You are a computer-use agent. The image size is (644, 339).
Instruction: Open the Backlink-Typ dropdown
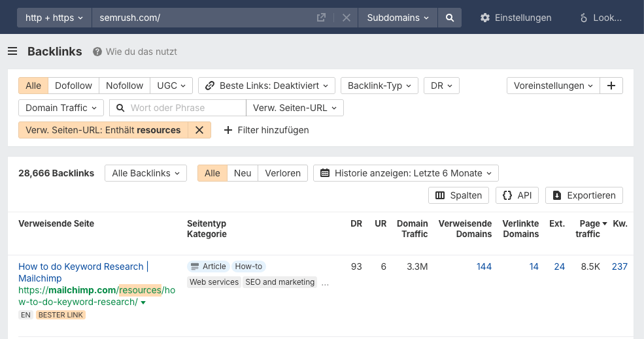pyautogui.click(x=379, y=86)
